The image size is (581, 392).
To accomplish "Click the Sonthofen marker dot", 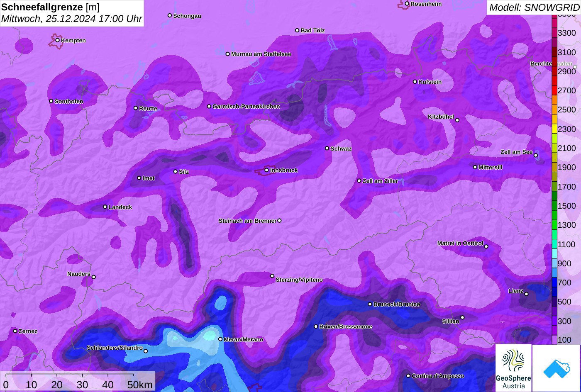I will pyautogui.click(x=51, y=101).
